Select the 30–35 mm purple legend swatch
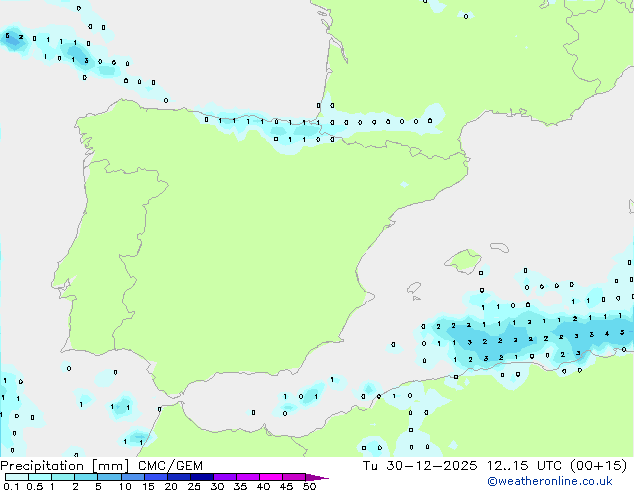The image size is (634, 490). coord(225,477)
